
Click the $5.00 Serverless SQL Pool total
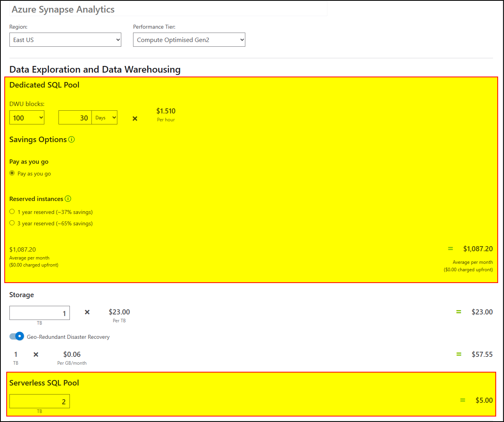484,400
